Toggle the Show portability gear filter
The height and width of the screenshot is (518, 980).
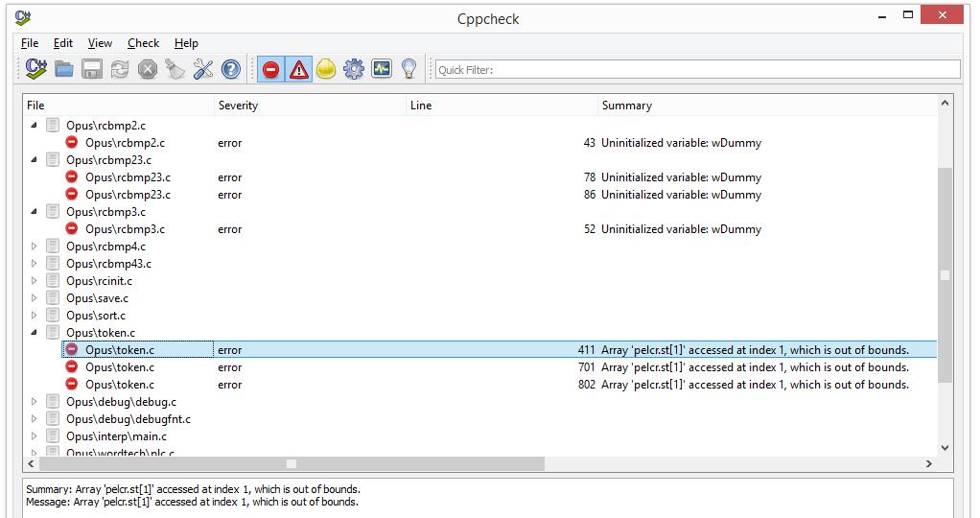pyautogui.click(x=354, y=69)
